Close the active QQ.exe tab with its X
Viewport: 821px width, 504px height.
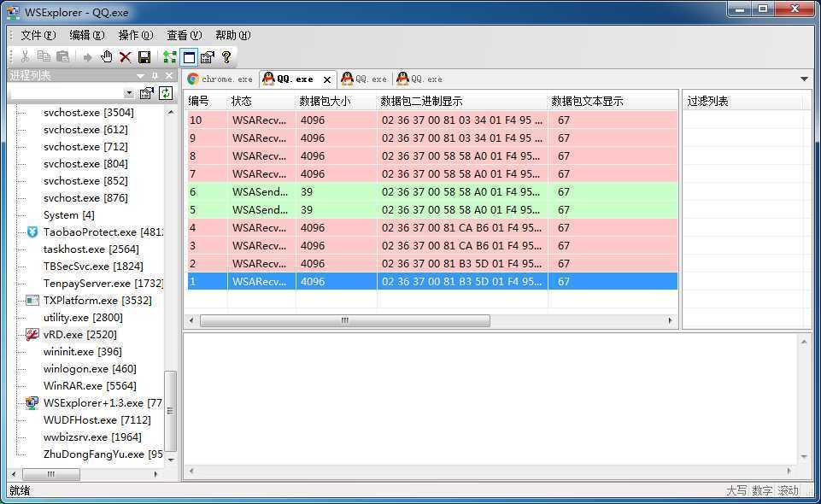[326, 79]
